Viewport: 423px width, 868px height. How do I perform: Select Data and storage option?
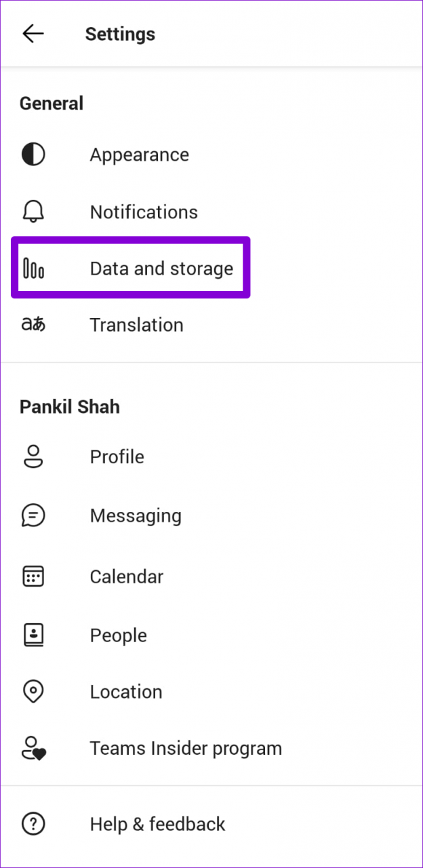[161, 269]
